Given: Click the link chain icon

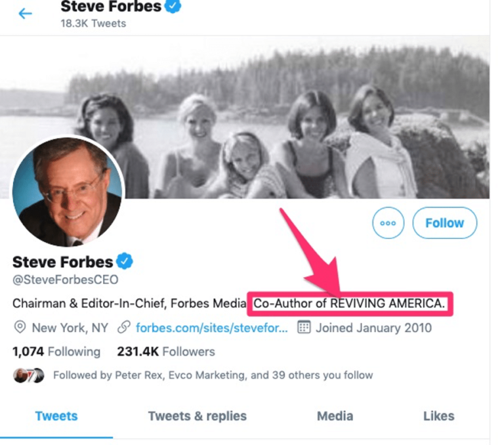Looking at the screenshot, I should click(123, 327).
